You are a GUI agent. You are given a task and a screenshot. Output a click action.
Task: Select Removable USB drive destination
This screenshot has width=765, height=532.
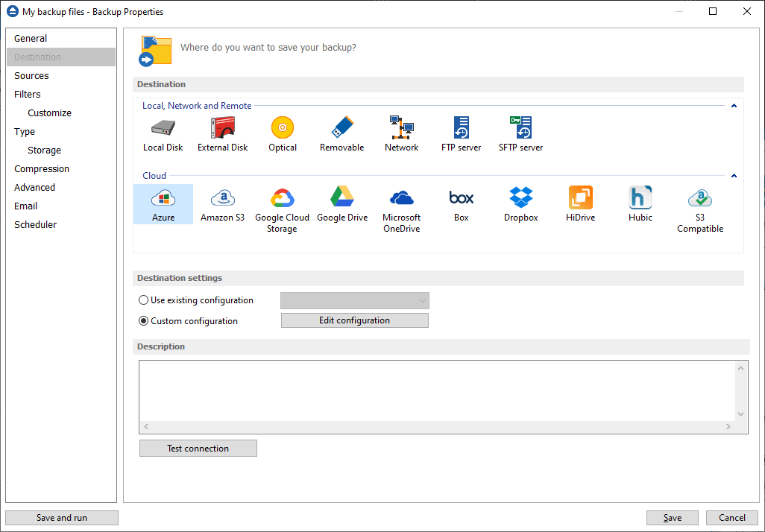(342, 134)
